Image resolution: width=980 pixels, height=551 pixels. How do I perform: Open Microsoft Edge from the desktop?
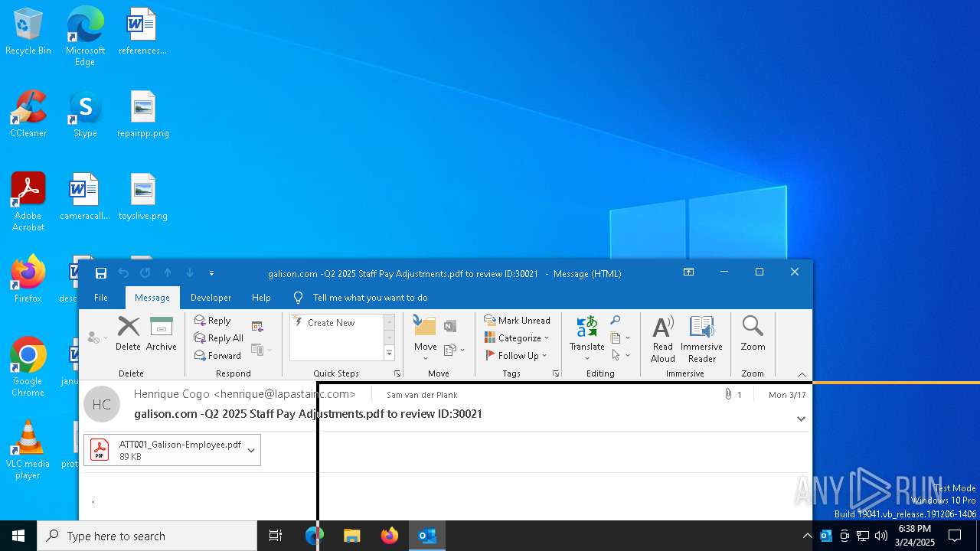85,36
